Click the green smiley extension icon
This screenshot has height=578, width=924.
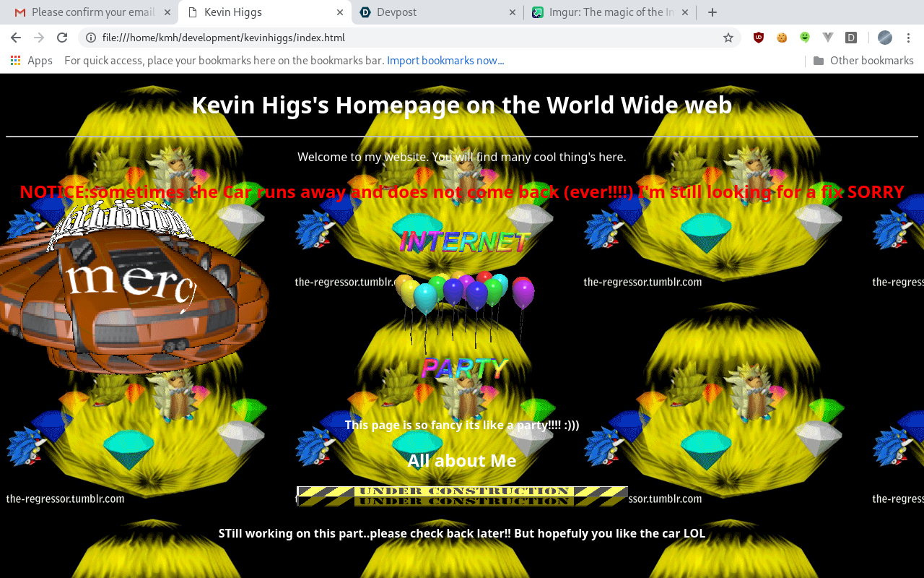(x=805, y=38)
